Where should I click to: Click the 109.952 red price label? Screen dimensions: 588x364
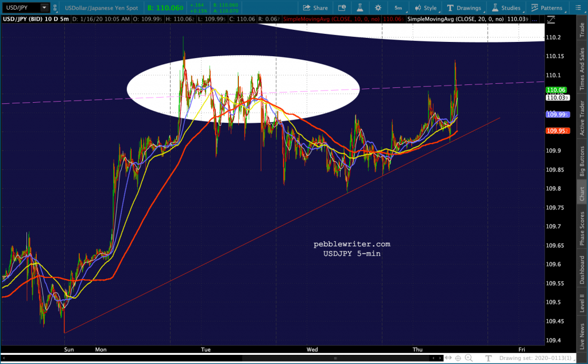(x=557, y=131)
